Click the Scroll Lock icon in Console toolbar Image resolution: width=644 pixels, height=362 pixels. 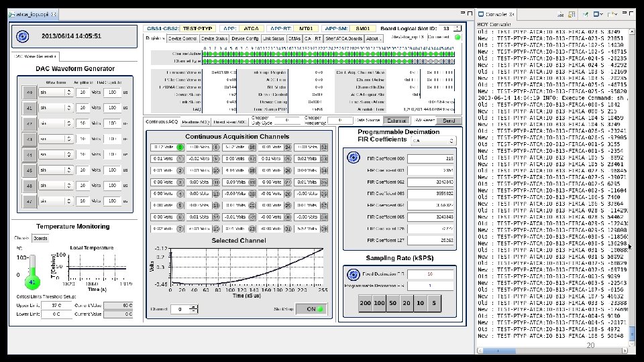(x=572, y=14)
